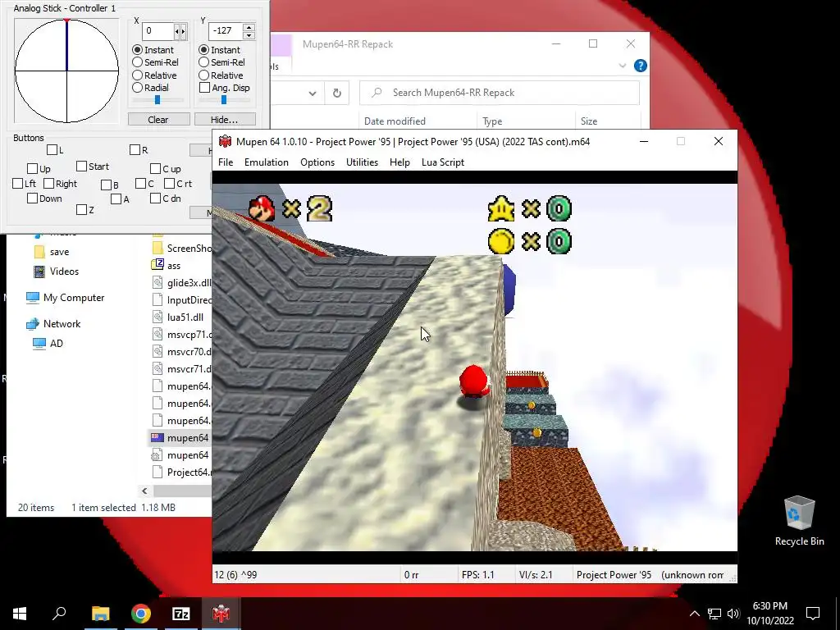Check the Z button checkbox
The width and height of the screenshot is (840, 630).
tap(81, 209)
